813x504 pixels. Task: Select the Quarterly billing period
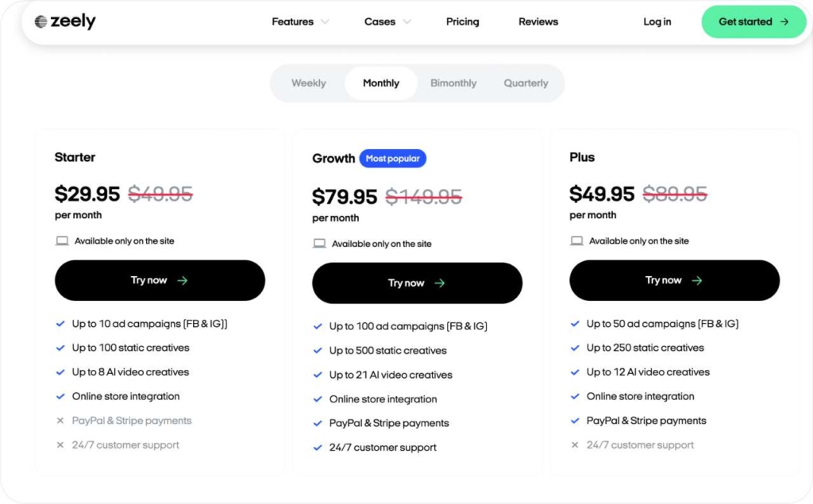(x=526, y=83)
